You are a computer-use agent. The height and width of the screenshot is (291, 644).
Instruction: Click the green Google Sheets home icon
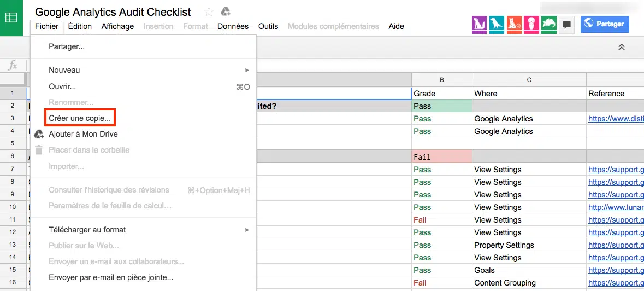(11, 18)
